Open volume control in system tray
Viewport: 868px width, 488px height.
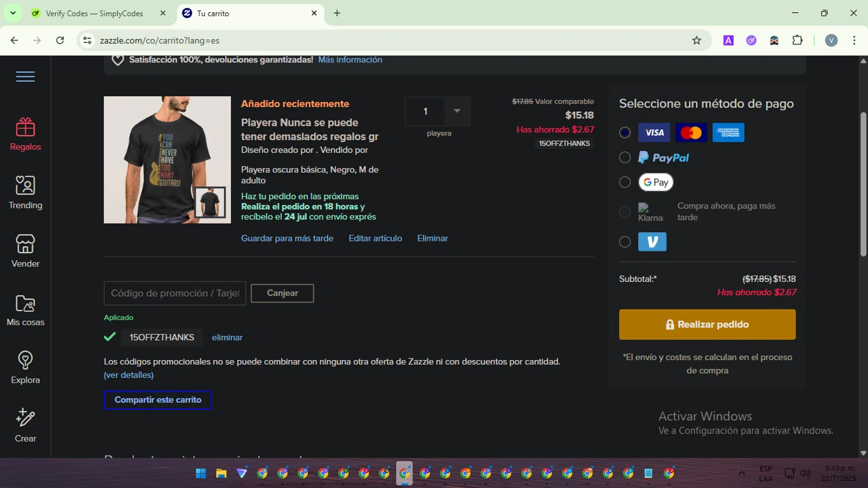(x=806, y=474)
